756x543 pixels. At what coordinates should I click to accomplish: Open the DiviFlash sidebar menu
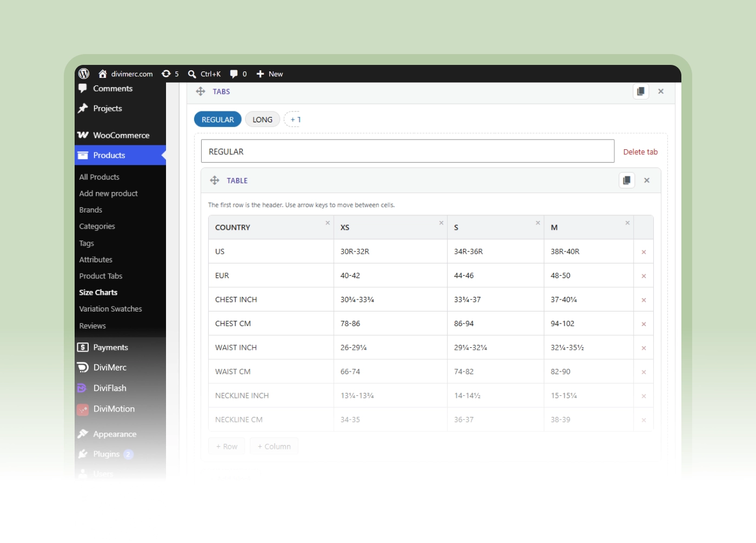click(x=120, y=388)
